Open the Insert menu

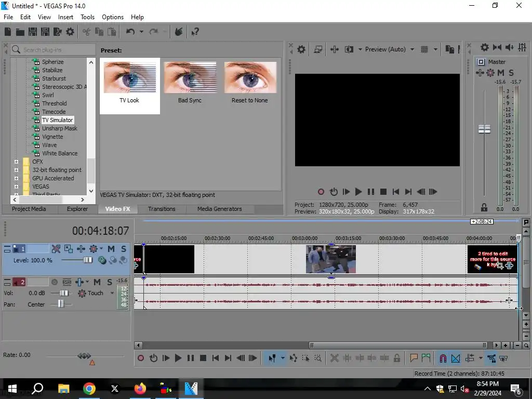(x=65, y=17)
